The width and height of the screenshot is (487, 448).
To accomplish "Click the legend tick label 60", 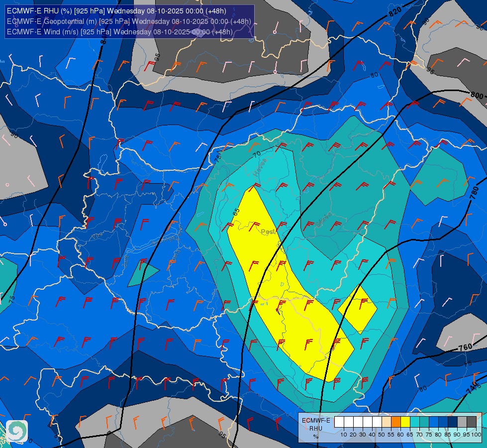I will (x=400, y=435).
